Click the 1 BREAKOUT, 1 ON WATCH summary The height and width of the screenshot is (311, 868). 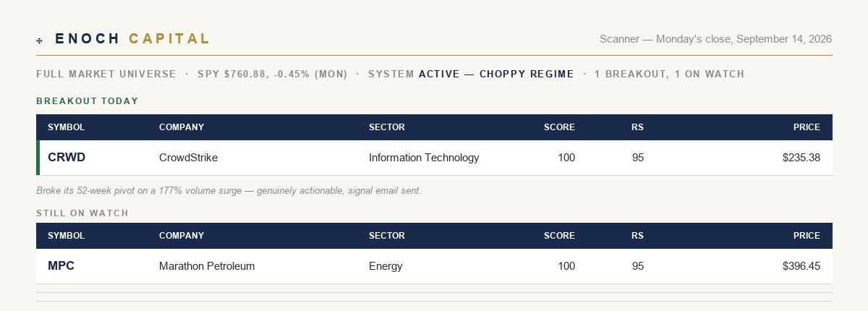(x=669, y=74)
